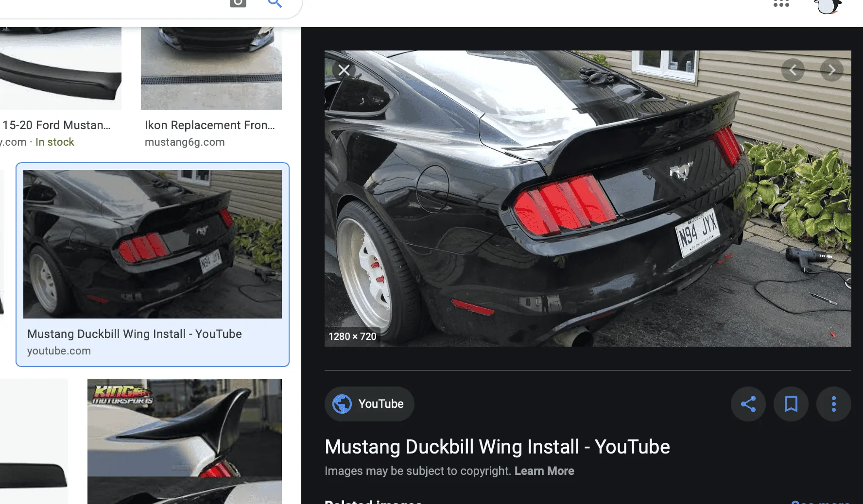
Task: Go to previous image arrow
Action: (793, 70)
